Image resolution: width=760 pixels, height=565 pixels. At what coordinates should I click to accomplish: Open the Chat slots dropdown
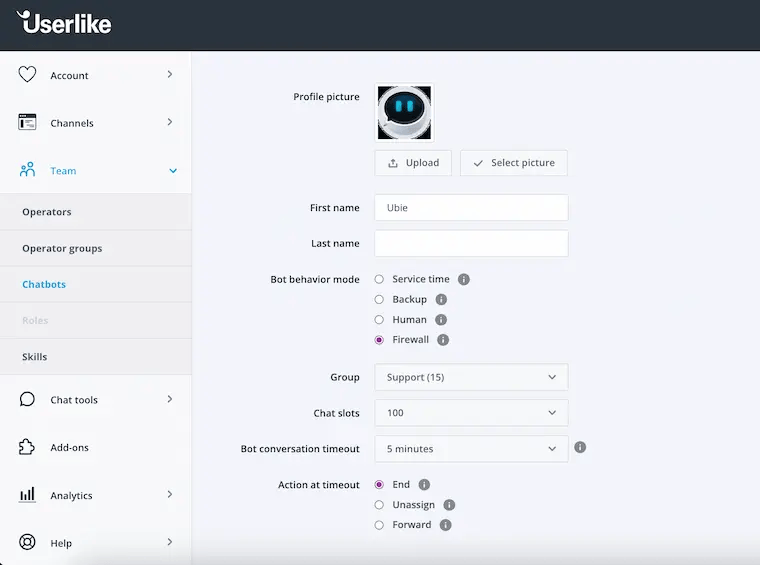point(471,413)
